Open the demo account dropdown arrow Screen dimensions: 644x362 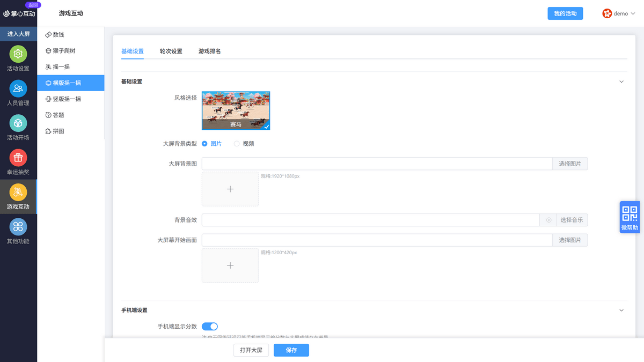(x=632, y=14)
